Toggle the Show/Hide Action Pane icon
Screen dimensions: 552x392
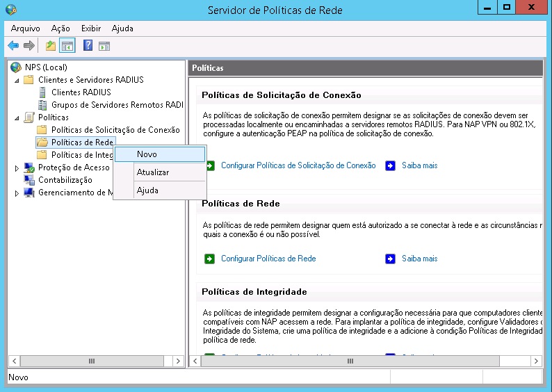(x=104, y=46)
